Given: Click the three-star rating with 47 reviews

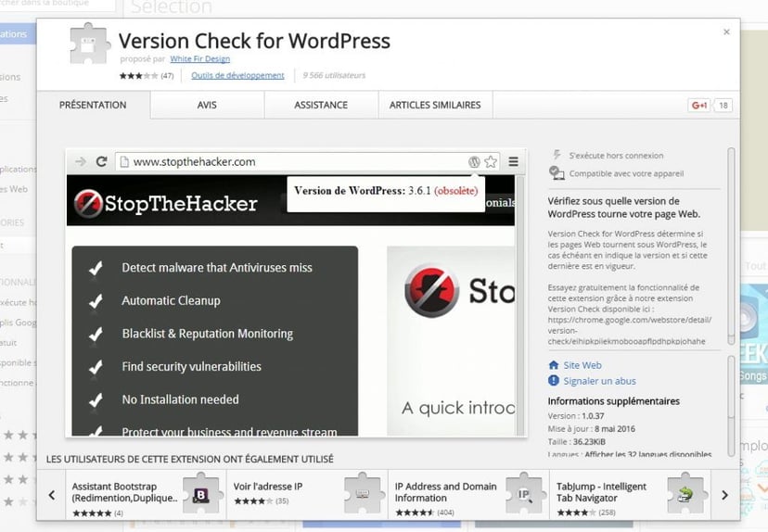Looking at the screenshot, I should pyautogui.click(x=146, y=75).
